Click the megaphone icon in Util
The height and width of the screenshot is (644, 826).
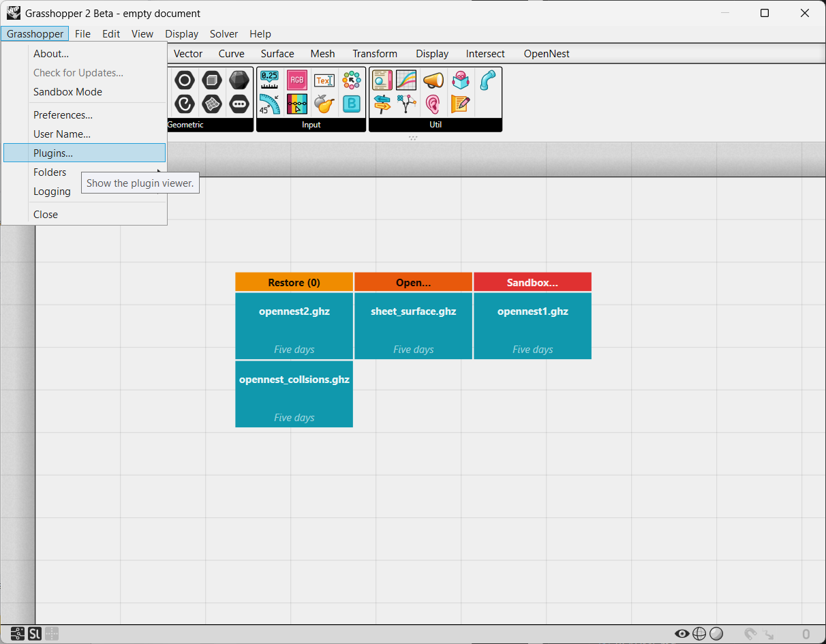coord(433,80)
